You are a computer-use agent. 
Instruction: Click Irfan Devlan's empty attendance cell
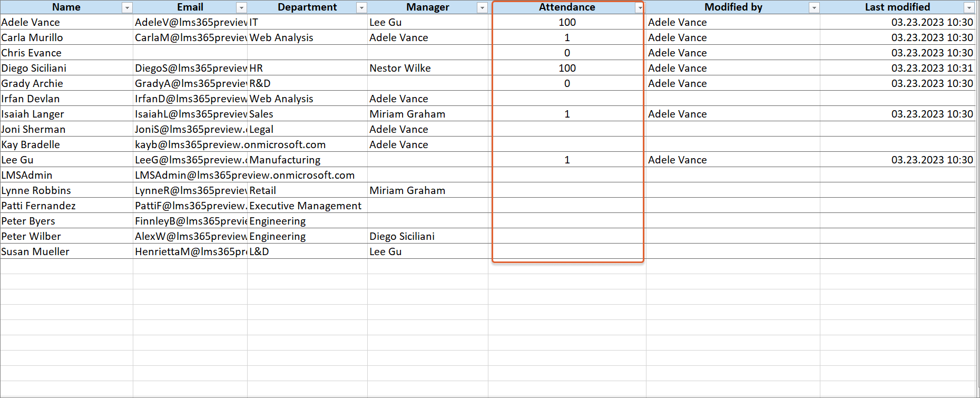click(567, 99)
